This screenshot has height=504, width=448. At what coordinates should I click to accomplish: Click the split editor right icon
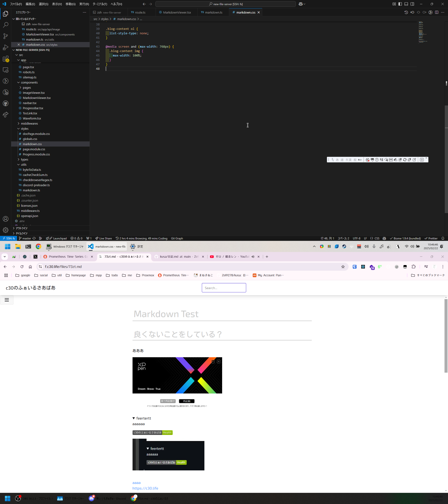(x=436, y=12)
